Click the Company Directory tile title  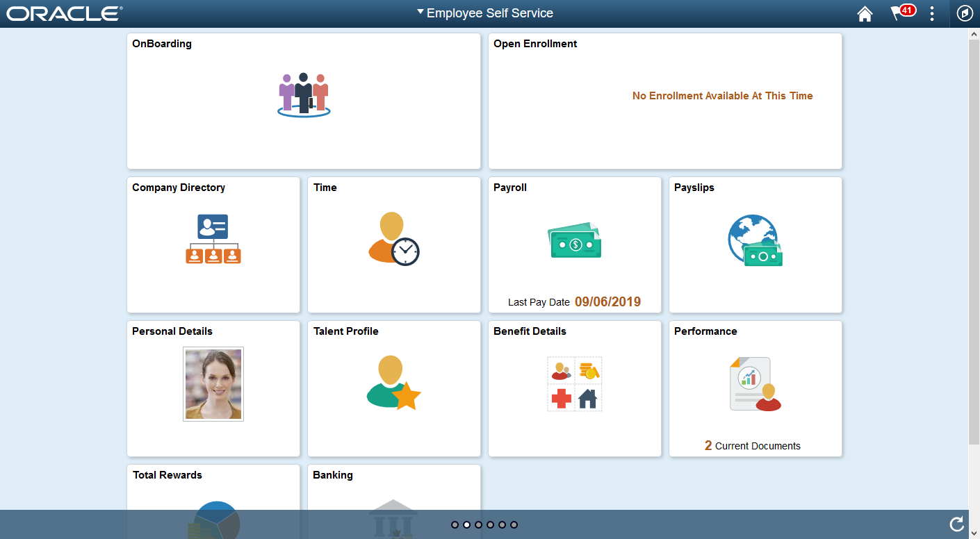(x=179, y=188)
